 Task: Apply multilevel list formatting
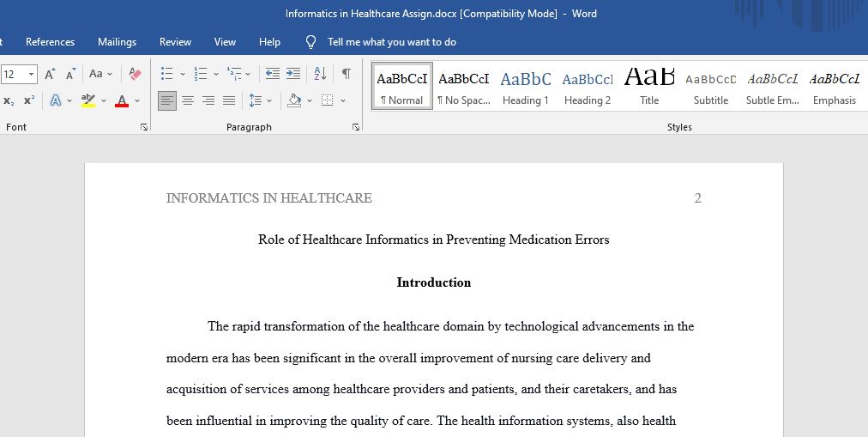234,74
